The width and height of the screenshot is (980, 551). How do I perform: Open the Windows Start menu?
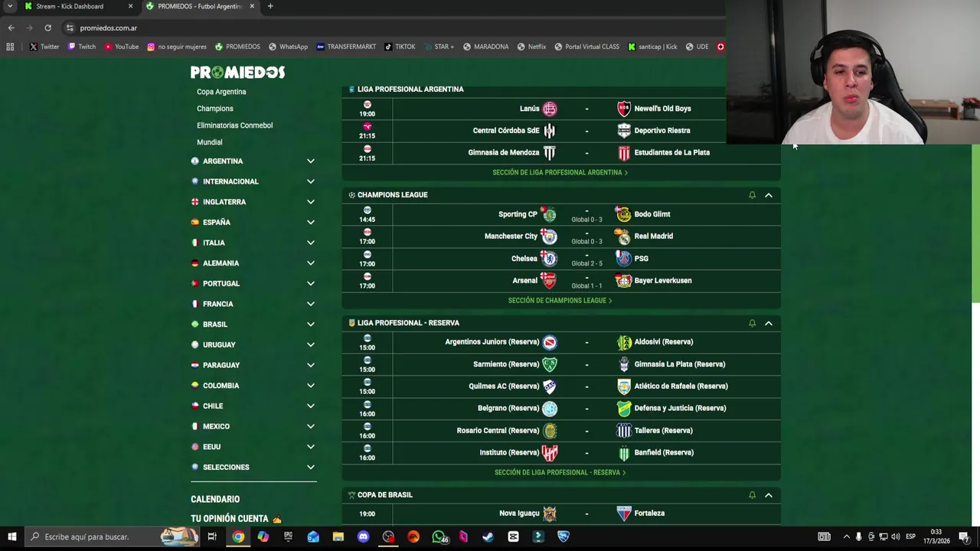click(11, 536)
